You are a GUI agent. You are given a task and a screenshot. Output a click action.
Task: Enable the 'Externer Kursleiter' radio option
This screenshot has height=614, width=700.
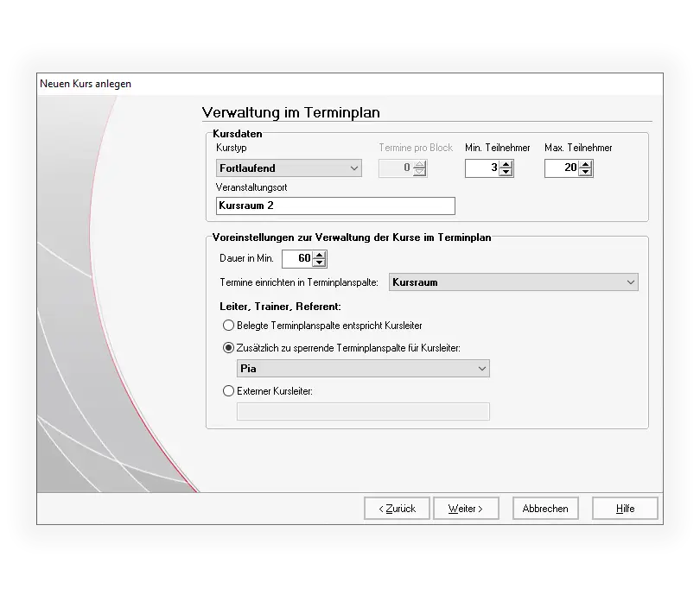point(229,391)
